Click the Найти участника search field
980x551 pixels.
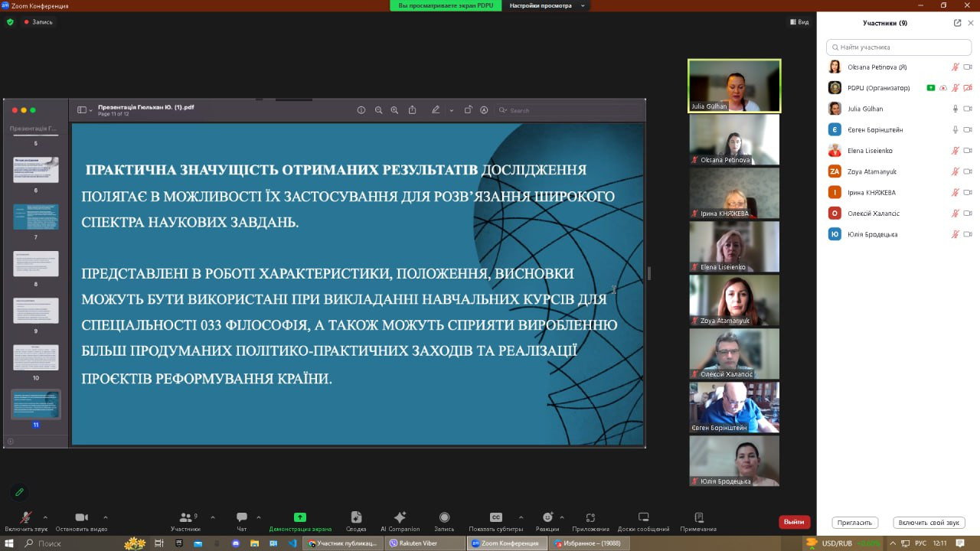pos(899,47)
